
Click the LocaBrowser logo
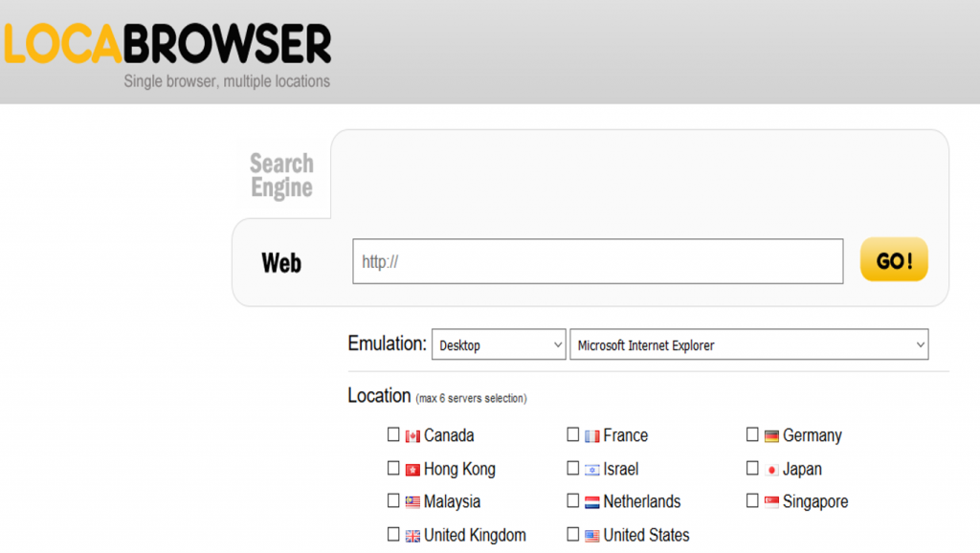coord(167,43)
